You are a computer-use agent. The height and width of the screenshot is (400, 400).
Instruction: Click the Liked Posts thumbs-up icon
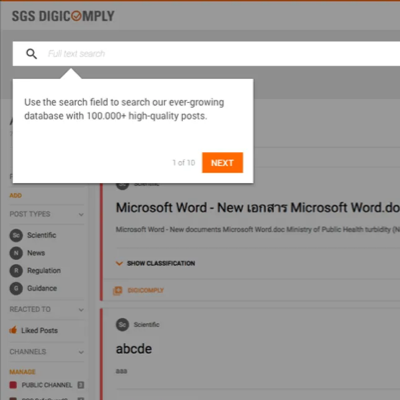[13, 330]
